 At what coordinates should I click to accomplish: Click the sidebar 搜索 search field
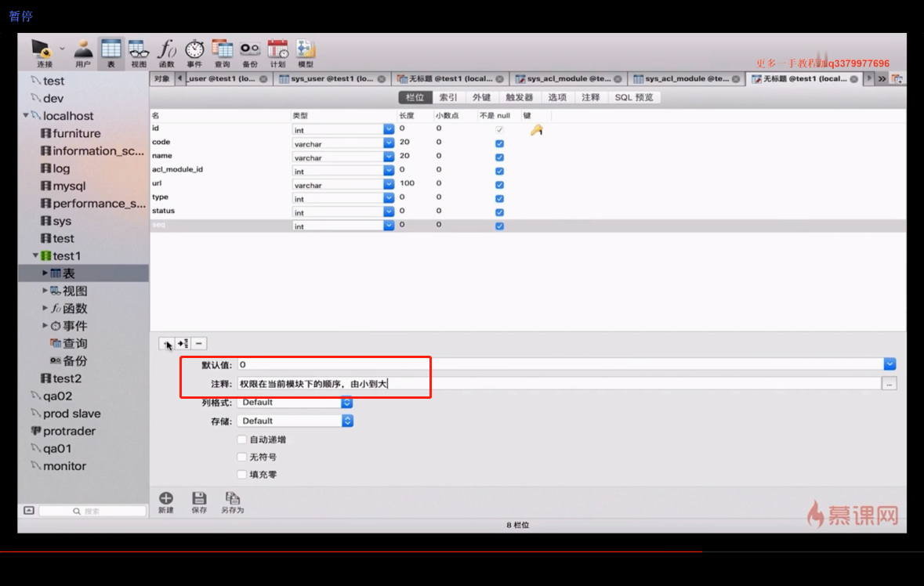click(92, 512)
